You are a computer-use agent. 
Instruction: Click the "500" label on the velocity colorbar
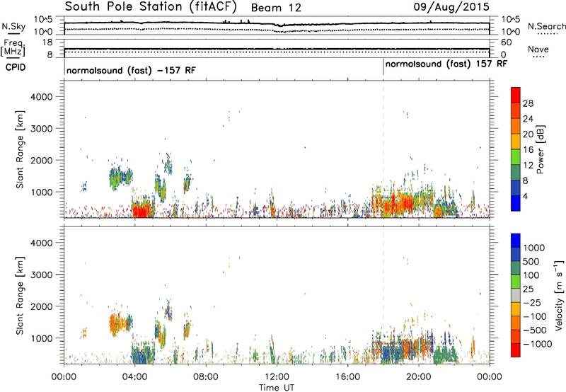(531, 261)
